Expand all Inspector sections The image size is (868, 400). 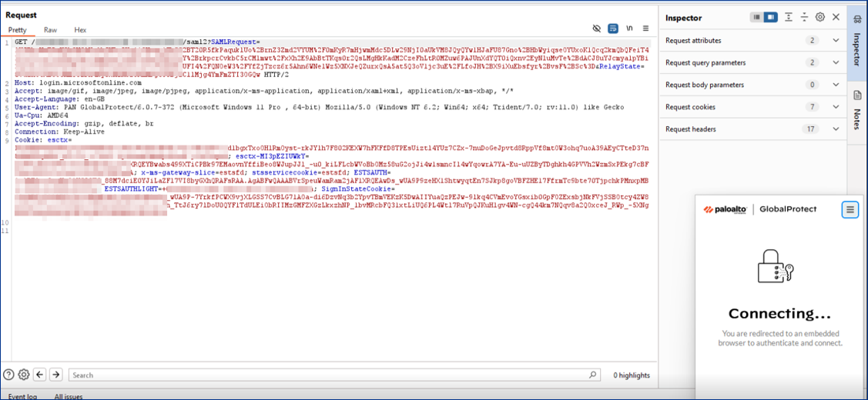coord(789,17)
